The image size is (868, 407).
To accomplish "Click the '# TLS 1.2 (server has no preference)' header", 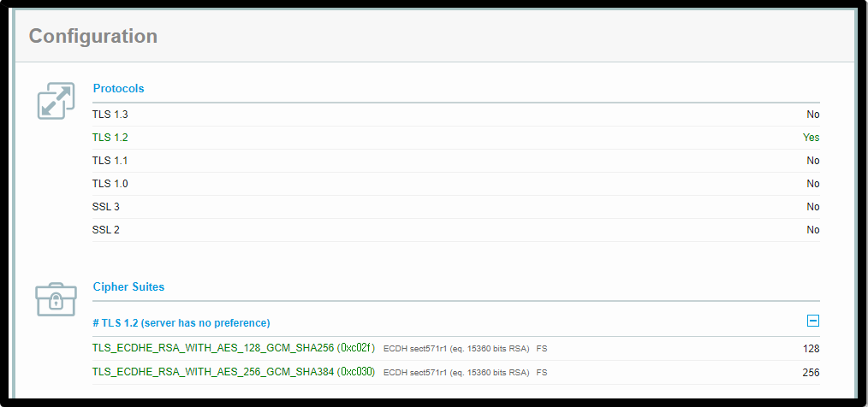I will click(x=181, y=322).
